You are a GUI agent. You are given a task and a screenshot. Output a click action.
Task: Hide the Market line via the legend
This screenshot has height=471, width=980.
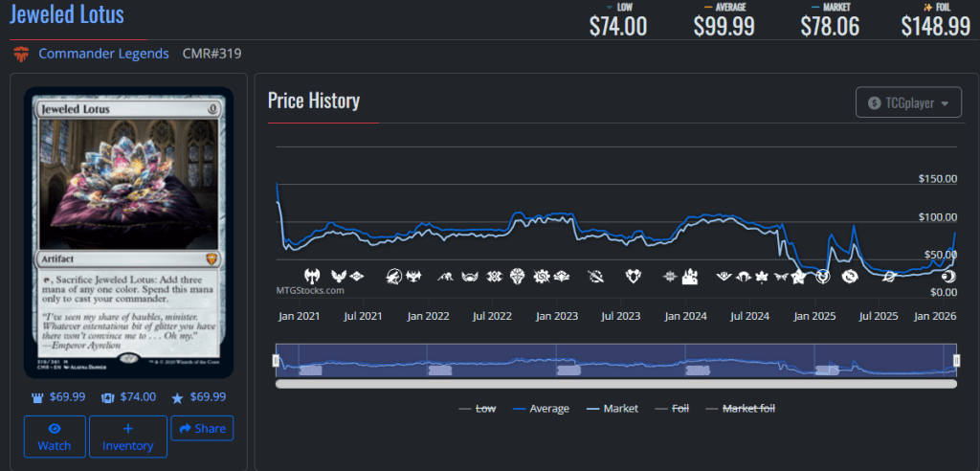click(x=612, y=409)
